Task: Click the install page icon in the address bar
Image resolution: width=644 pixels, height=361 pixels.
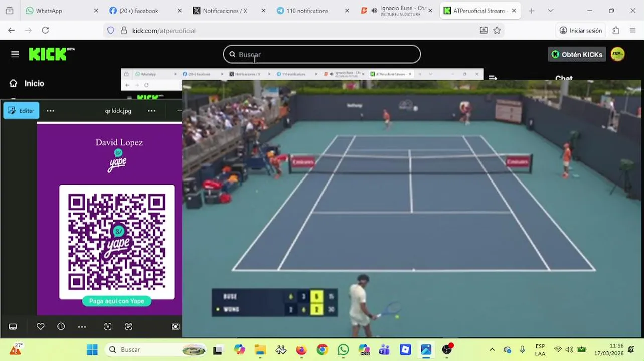Action: [484, 31]
